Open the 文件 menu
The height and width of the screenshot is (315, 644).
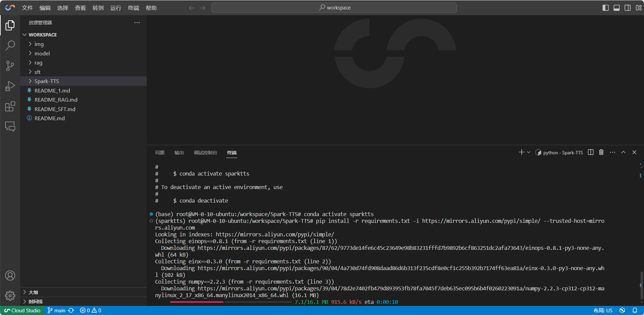tap(27, 8)
